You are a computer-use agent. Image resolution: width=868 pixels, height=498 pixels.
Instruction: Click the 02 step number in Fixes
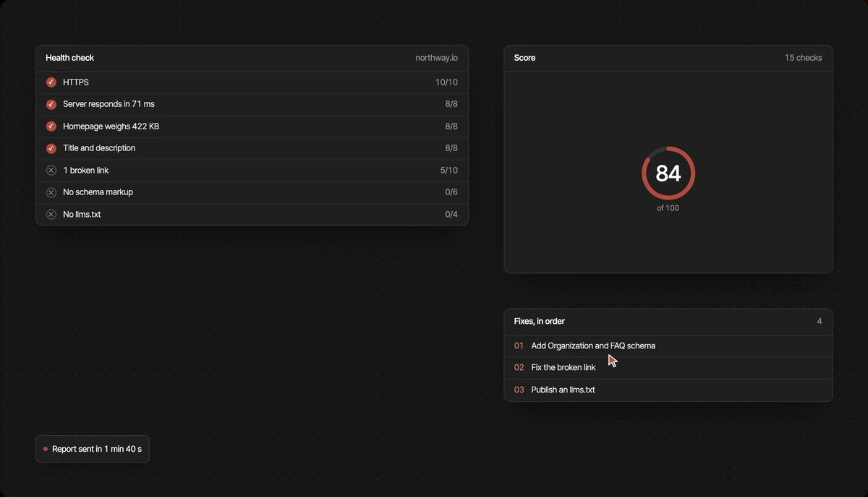click(519, 368)
